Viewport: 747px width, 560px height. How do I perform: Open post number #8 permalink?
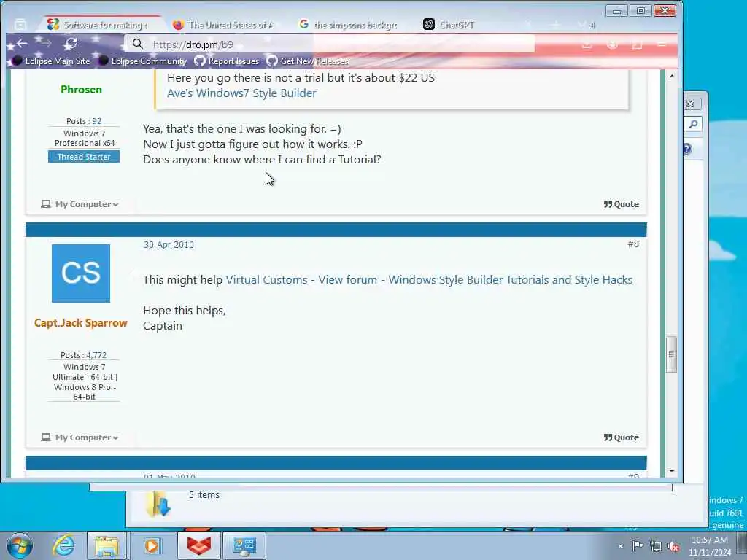[x=633, y=244]
